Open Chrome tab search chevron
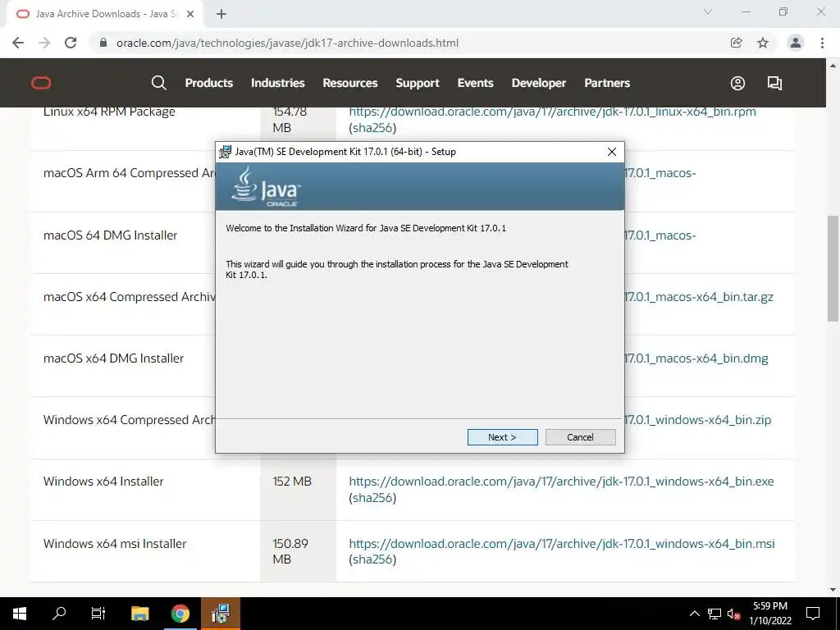Image resolution: width=840 pixels, height=630 pixels. [x=708, y=11]
